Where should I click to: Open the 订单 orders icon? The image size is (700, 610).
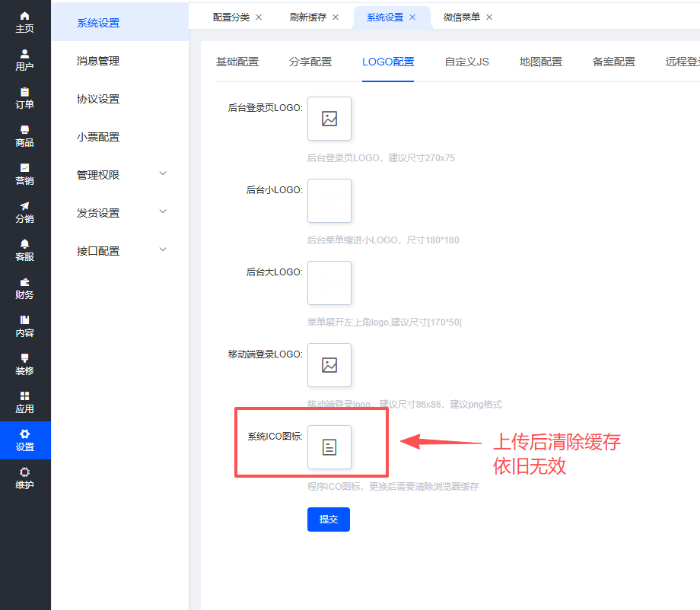point(25,92)
